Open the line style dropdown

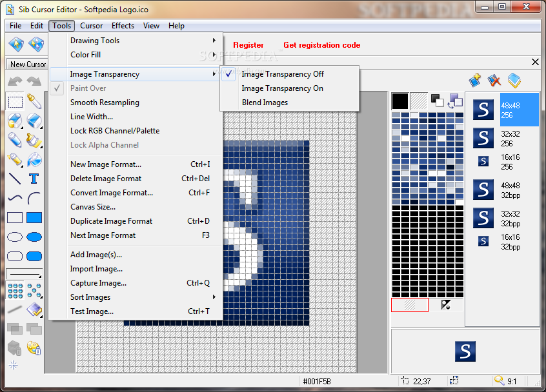25,275
